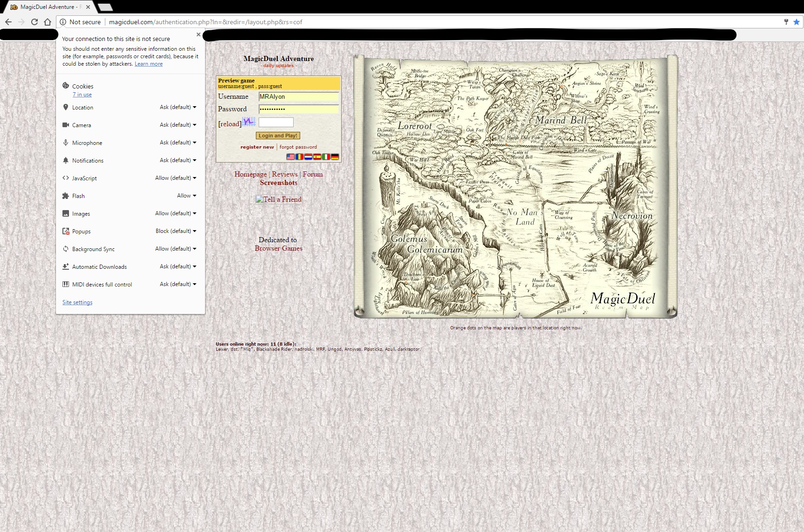The image size is (804, 532).
Task: Click the Location pin icon
Action: tap(66, 107)
